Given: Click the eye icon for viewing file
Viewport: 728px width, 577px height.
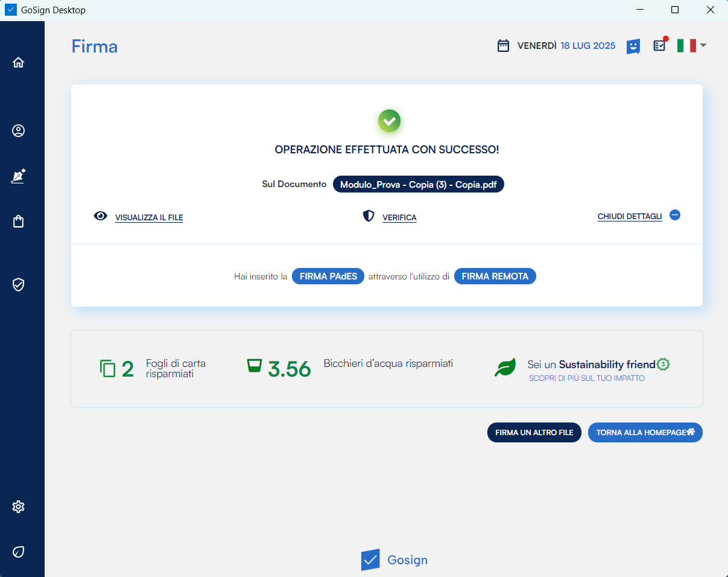Looking at the screenshot, I should (101, 216).
